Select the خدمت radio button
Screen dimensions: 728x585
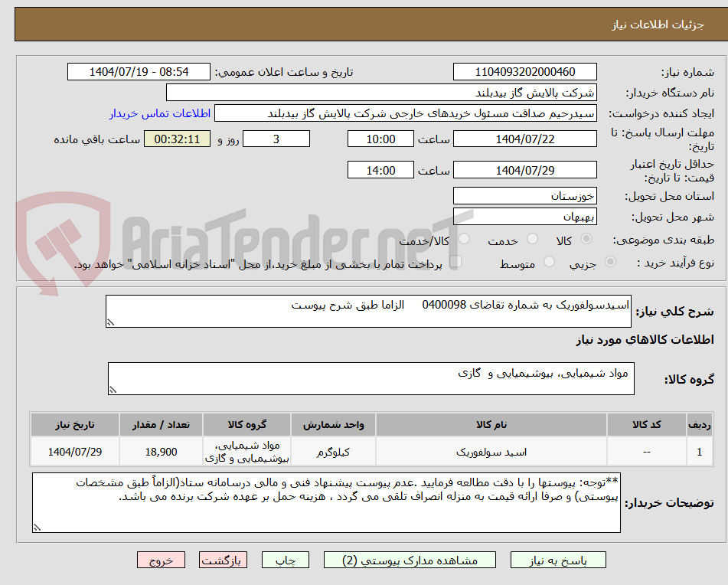(x=531, y=239)
